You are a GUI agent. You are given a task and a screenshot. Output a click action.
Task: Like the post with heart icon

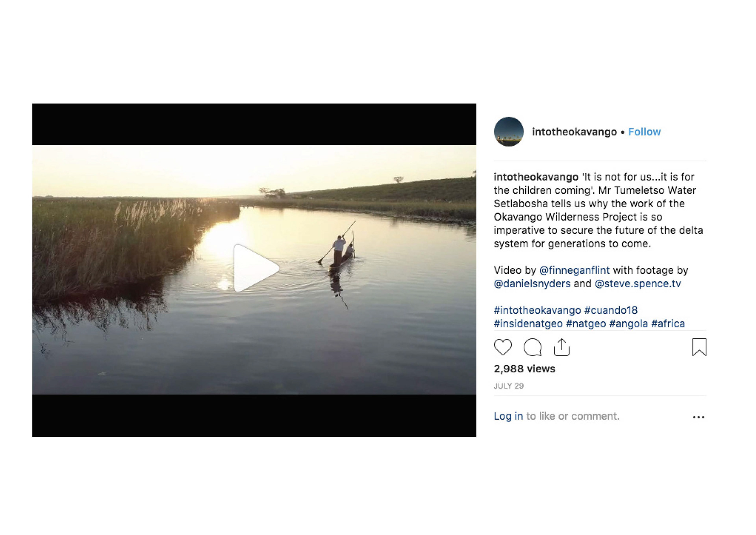[503, 347]
